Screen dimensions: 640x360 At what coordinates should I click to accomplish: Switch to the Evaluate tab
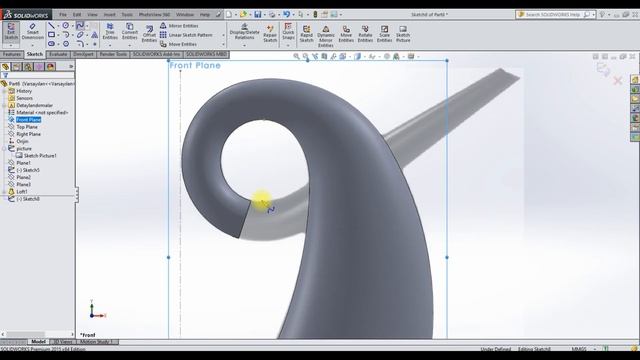click(x=58, y=54)
